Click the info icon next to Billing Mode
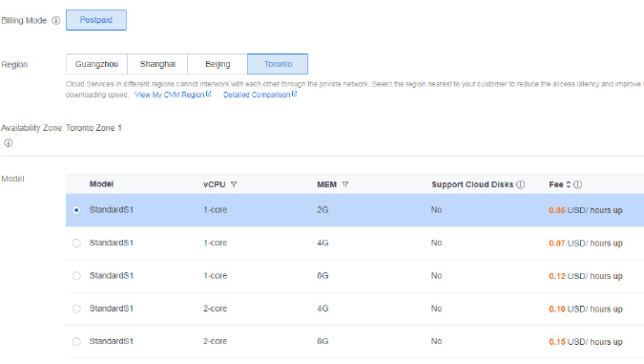The image size is (644, 364). click(x=56, y=20)
